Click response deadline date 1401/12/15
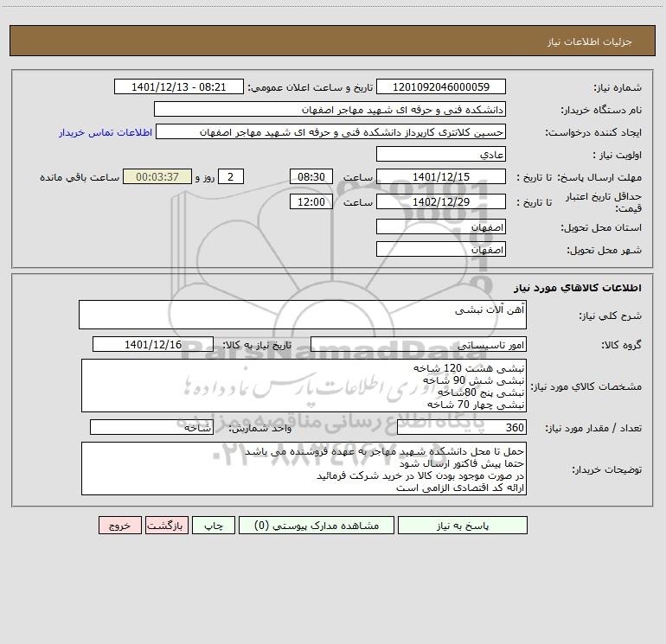This screenshot has height=644, width=666. pos(441,176)
